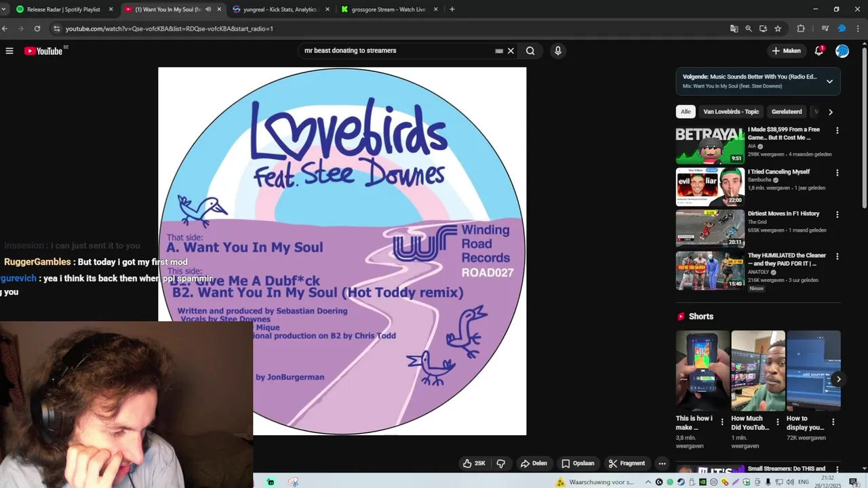Open options for I Tried Canceling Myself

(x=837, y=172)
